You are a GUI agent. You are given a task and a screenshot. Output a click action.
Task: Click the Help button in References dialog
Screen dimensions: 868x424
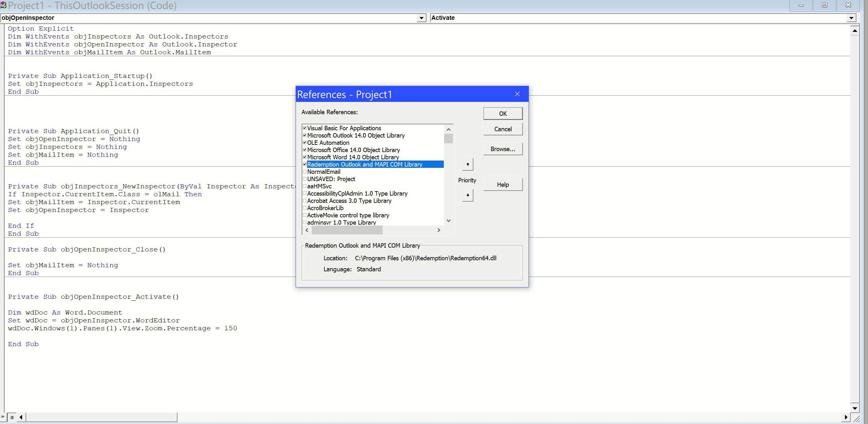tap(503, 185)
